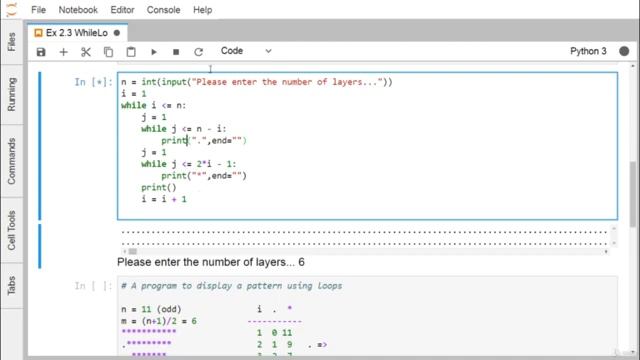This screenshot has height=360, width=640.
Task: Click the blue collapser bar beside the code cell
Action: coord(40,146)
